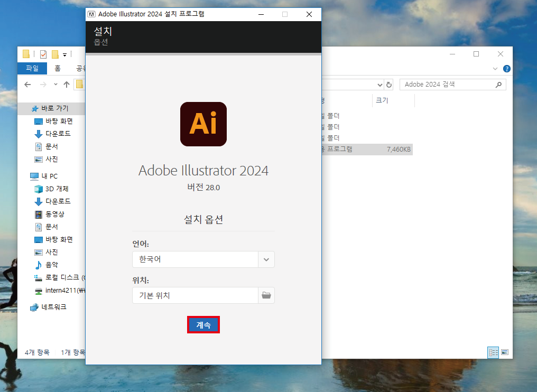
Task: Open 사진 under 바로 가기
Action: (46, 159)
